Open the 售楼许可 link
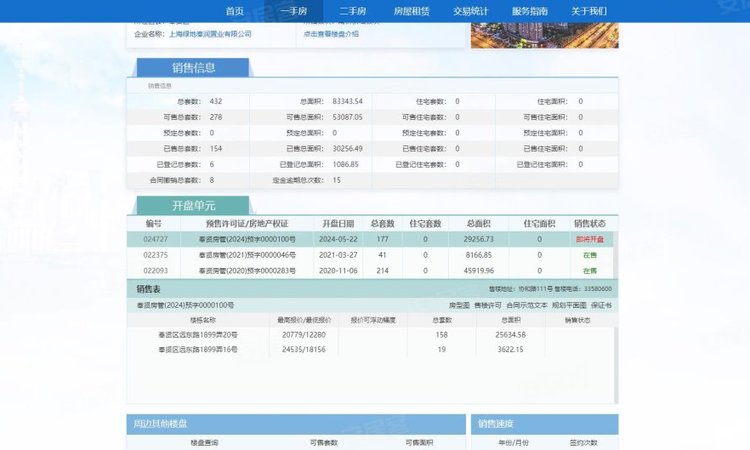This screenshot has width=750, height=450. point(488,305)
